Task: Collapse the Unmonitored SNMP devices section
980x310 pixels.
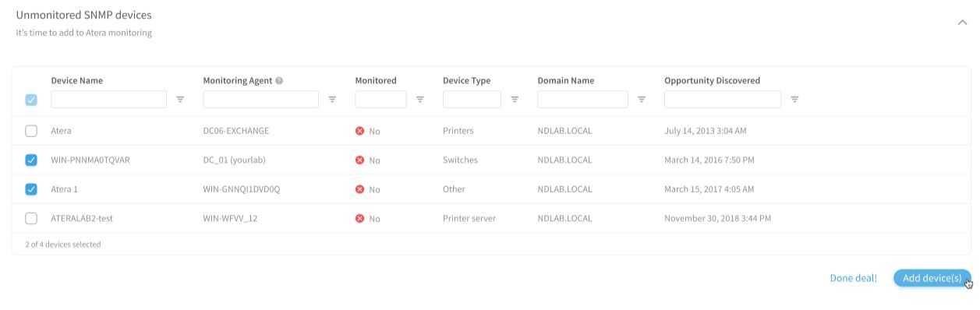Action: coord(962,23)
